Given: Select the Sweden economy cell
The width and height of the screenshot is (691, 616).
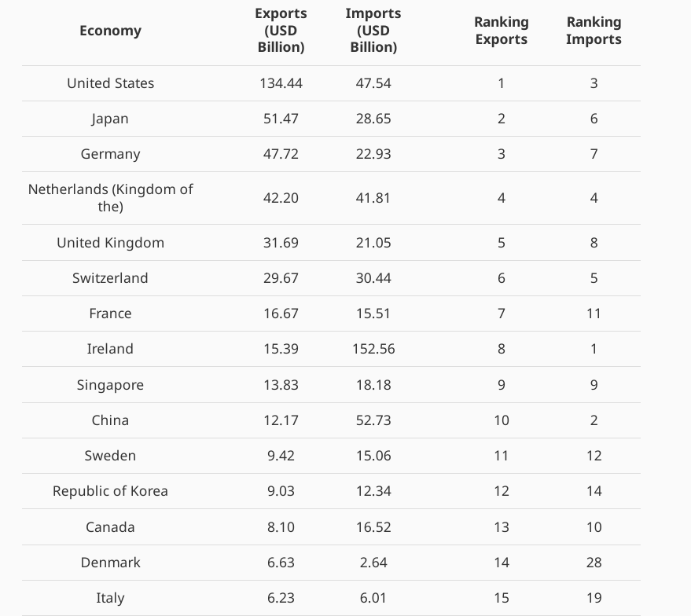Looking at the screenshot, I should coord(110,456).
